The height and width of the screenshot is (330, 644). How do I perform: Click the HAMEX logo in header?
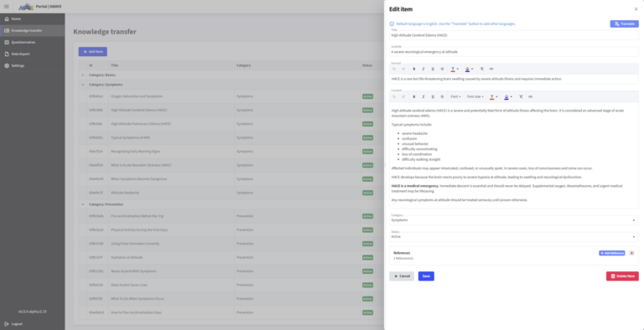(x=26, y=7)
